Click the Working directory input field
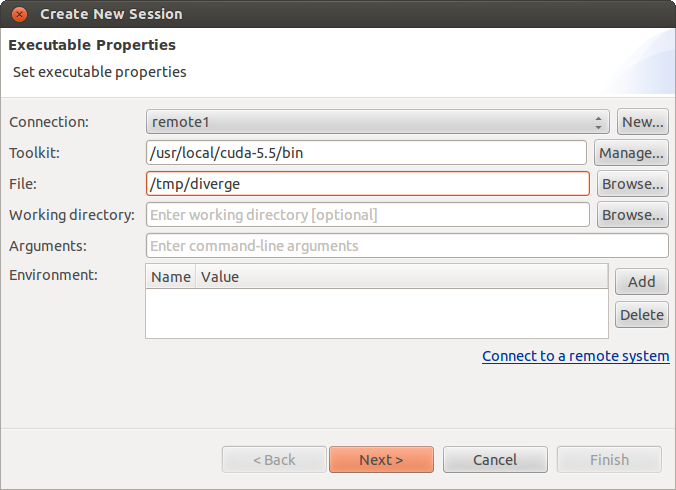Viewport: 676px width, 490px height. click(367, 215)
